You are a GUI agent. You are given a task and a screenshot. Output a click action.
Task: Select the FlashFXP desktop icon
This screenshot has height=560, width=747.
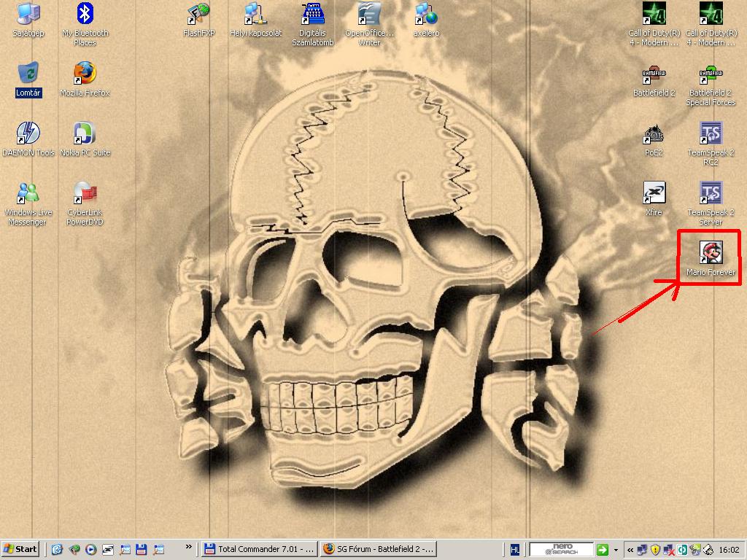click(198, 14)
